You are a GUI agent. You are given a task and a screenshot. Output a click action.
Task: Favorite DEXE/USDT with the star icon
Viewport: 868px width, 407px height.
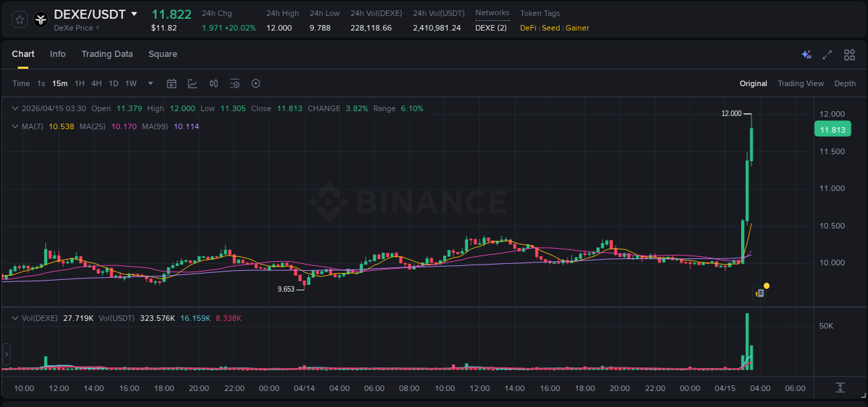coord(19,19)
